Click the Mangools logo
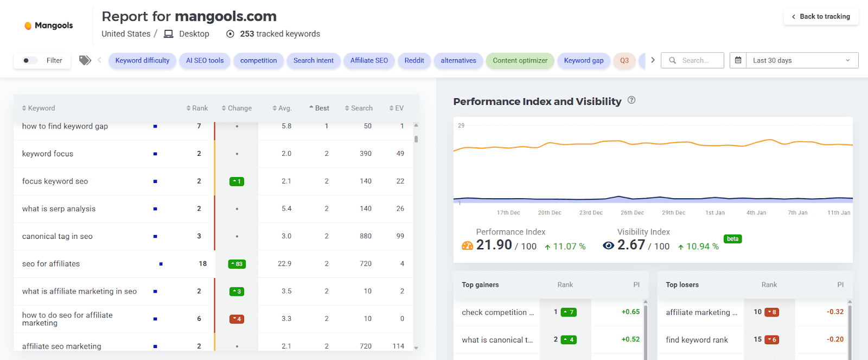The image size is (868, 360). (x=49, y=26)
